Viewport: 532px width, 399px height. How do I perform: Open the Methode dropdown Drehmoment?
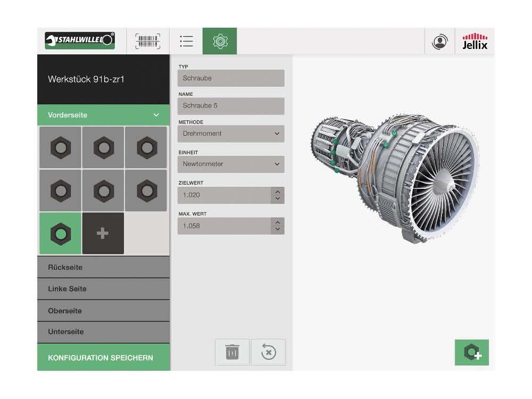click(x=231, y=134)
